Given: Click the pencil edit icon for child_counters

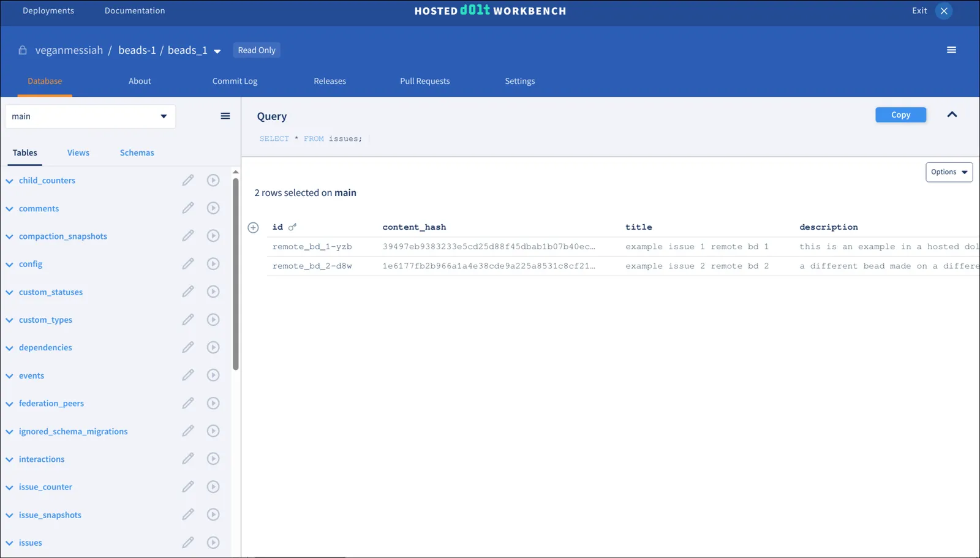Looking at the screenshot, I should pyautogui.click(x=188, y=180).
